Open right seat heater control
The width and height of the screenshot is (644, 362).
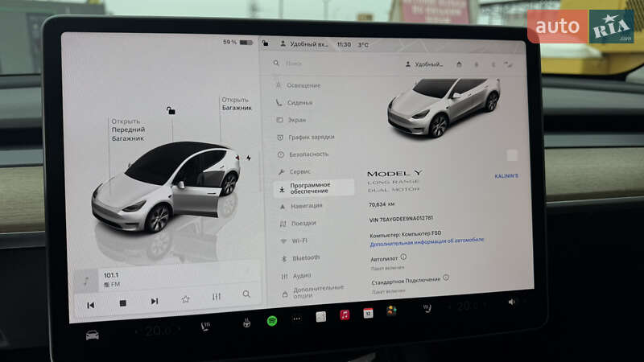click(x=427, y=308)
